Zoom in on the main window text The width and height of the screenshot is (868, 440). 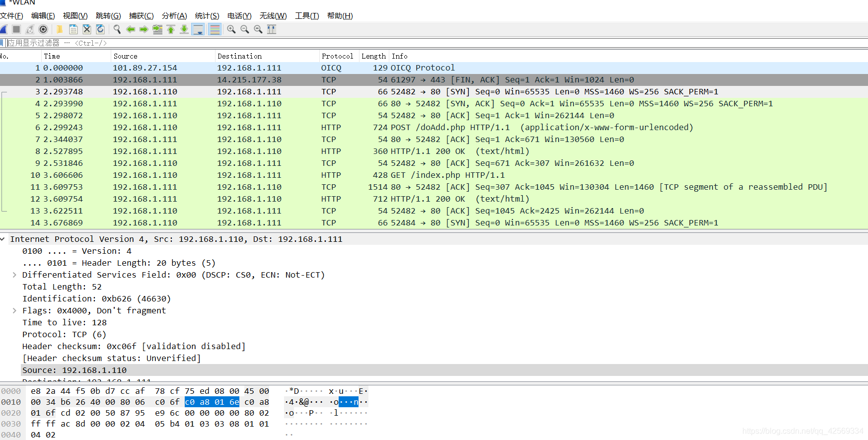231,29
